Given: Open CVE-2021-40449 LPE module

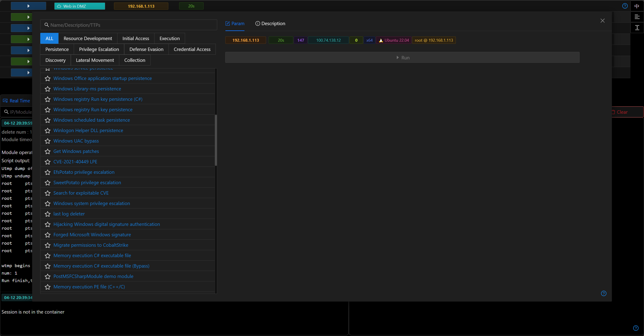Looking at the screenshot, I should 75,162.
